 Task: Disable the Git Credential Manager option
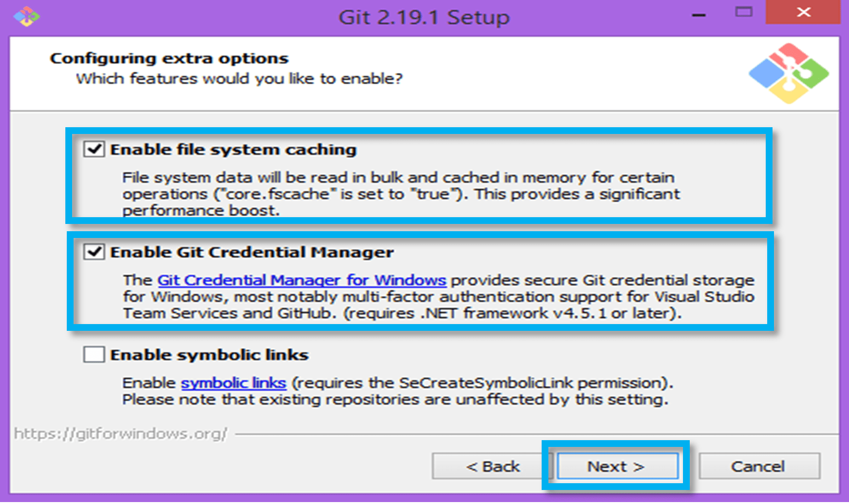click(95, 252)
